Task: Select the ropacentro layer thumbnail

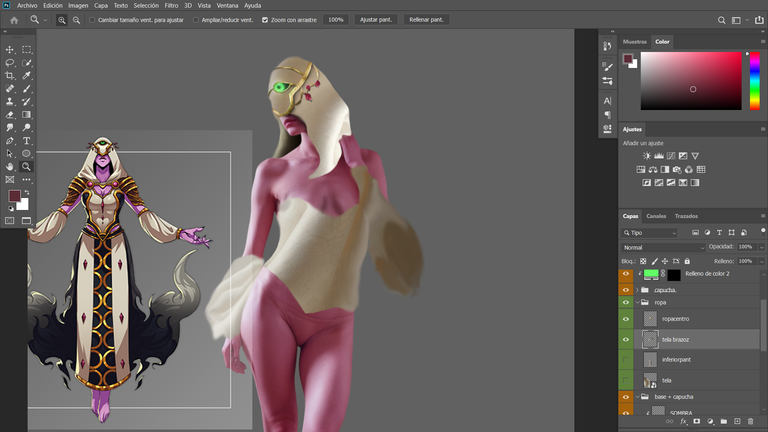Action: [650, 319]
